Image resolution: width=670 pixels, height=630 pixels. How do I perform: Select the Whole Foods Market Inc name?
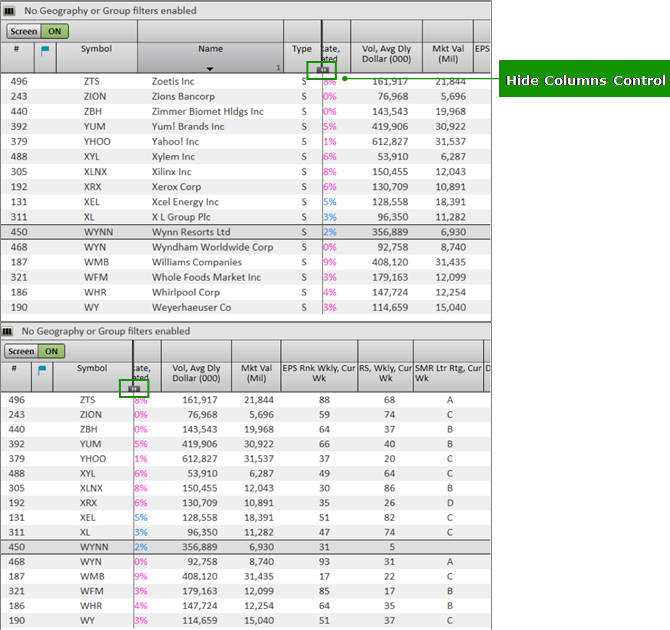tap(206, 277)
